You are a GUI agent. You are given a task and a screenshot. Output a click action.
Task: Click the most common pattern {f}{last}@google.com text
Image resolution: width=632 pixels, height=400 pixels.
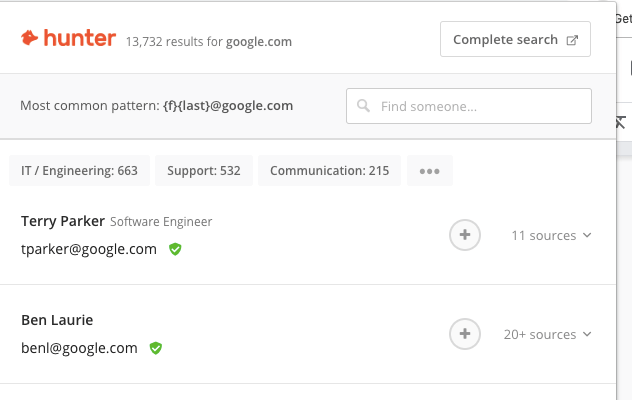coord(228,106)
